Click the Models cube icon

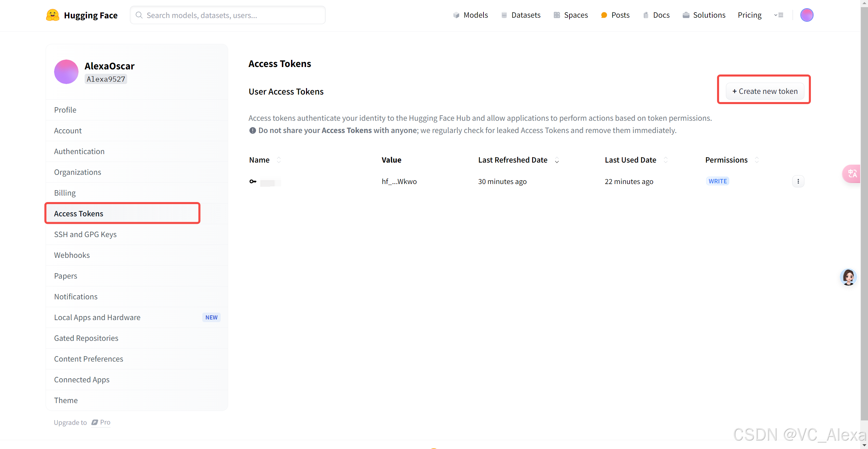click(456, 15)
